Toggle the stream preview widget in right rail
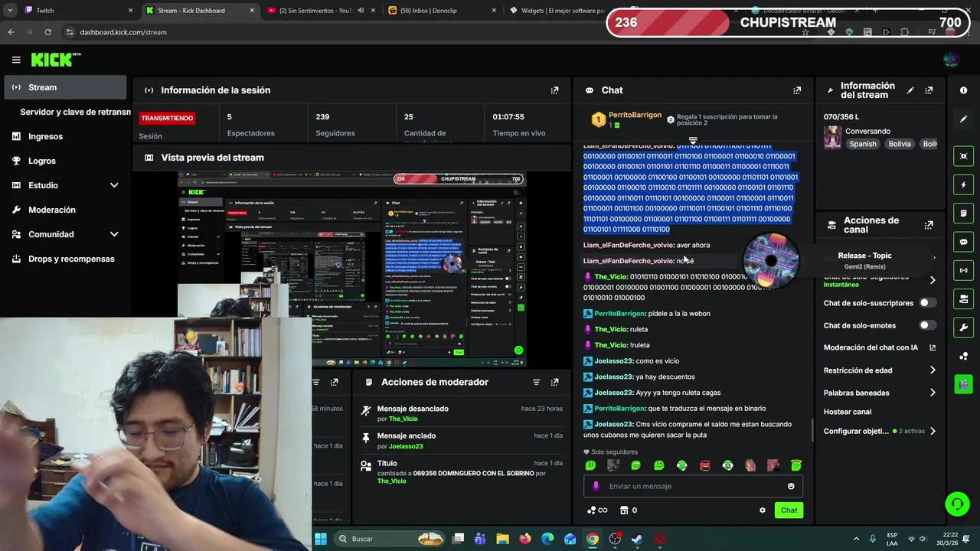 (963, 156)
